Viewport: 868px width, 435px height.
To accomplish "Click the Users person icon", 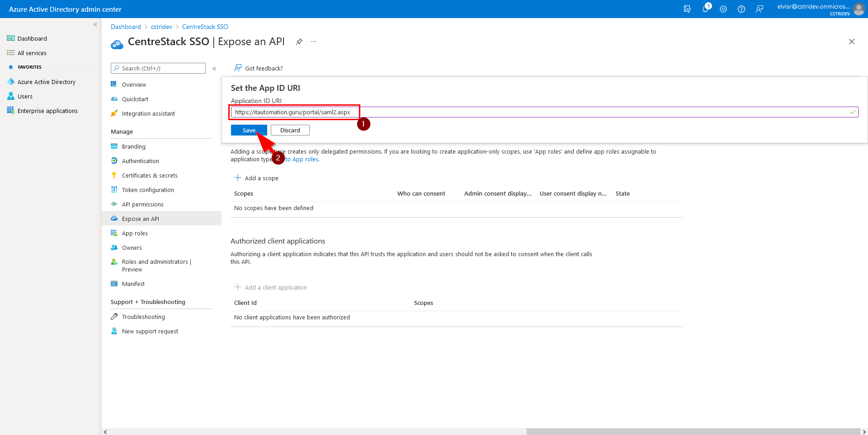I will (x=11, y=96).
